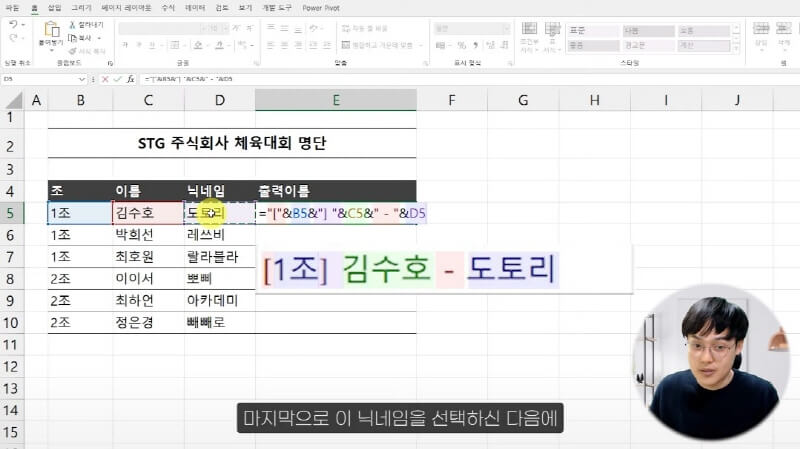Align text to bottom of cell

click(297, 28)
